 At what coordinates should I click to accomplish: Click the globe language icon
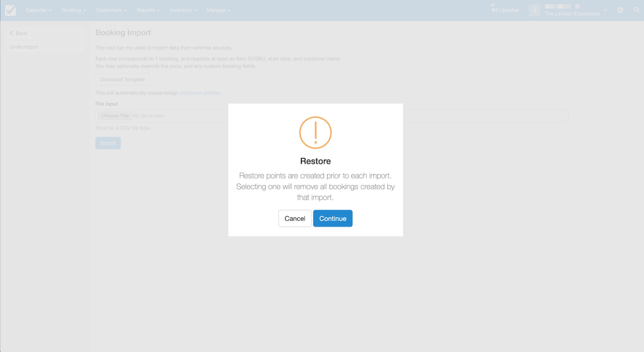(620, 10)
